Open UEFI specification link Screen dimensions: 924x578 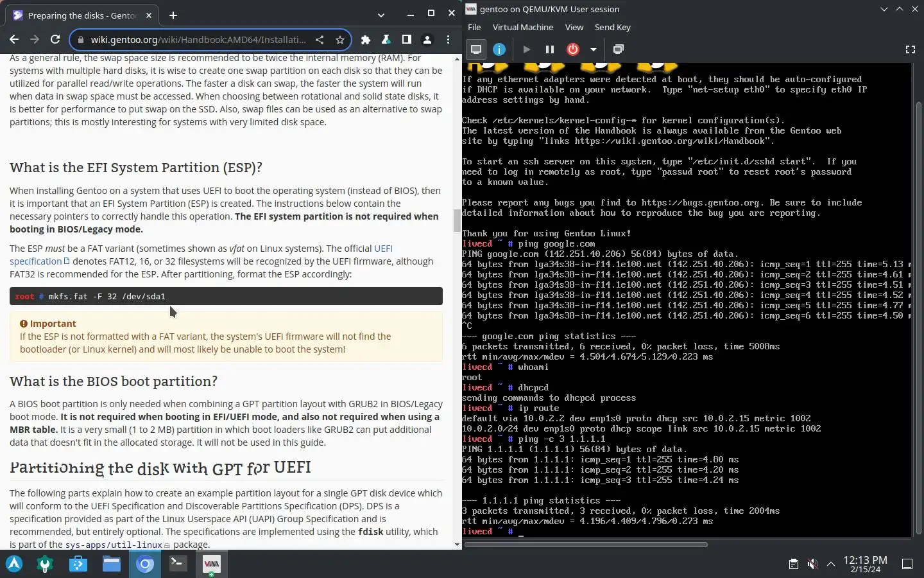200,255
